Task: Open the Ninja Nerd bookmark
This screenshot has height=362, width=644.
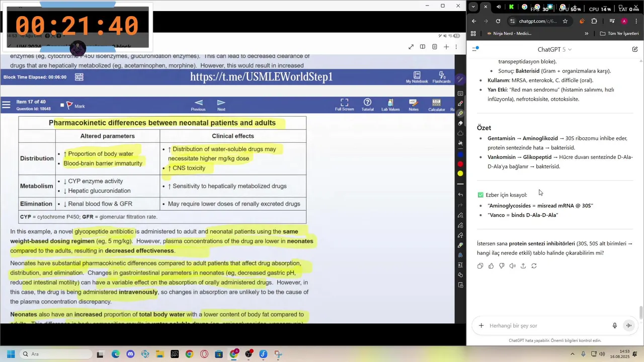Action: click(508, 34)
